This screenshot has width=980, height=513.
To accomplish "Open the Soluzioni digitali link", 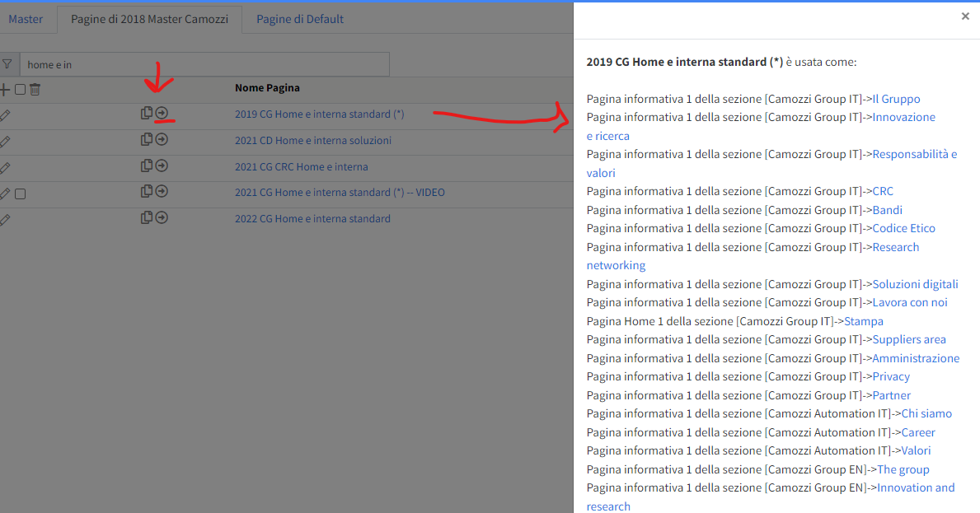I will click(x=915, y=284).
